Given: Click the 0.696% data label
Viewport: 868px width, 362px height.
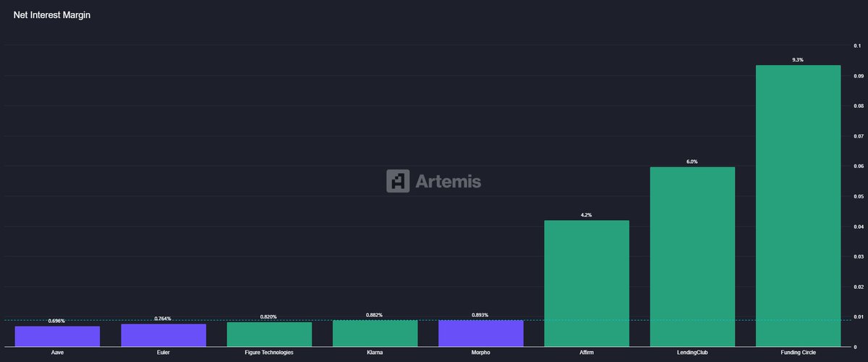Looking at the screenshot, I should pyautogui.click(x=57, y=321).
